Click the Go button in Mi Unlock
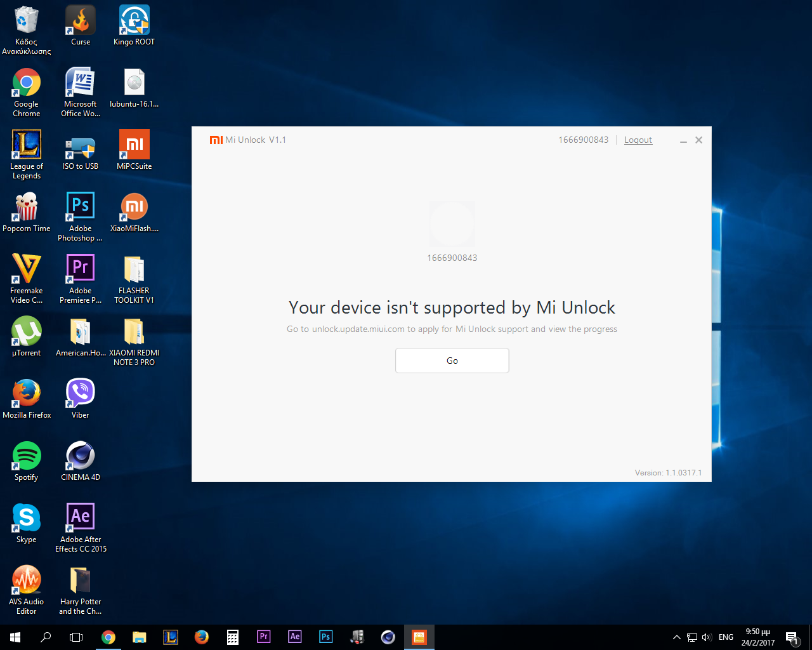This screenshot has width=812, height=650. coord(452,361)
